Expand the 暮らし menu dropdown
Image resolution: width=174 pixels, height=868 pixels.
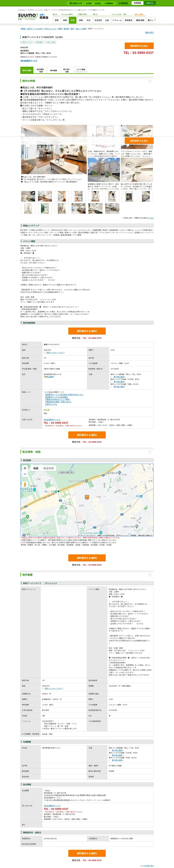[x=151, y=20]
